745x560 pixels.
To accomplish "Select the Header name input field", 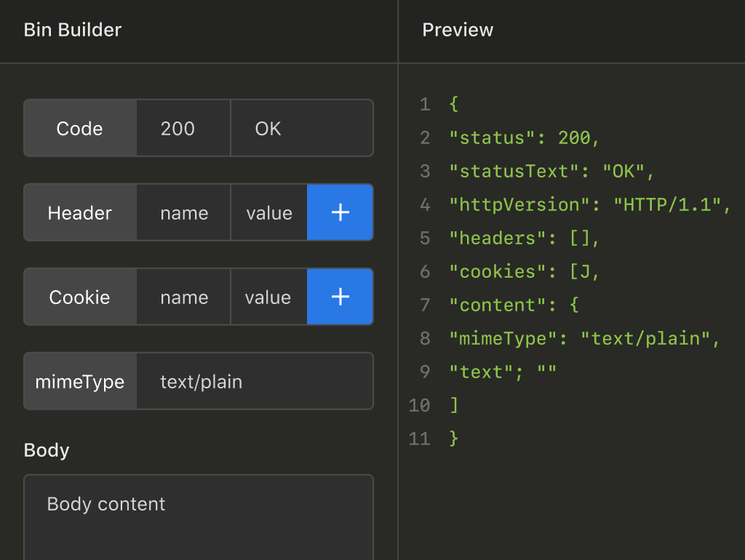I will [183, 213].
